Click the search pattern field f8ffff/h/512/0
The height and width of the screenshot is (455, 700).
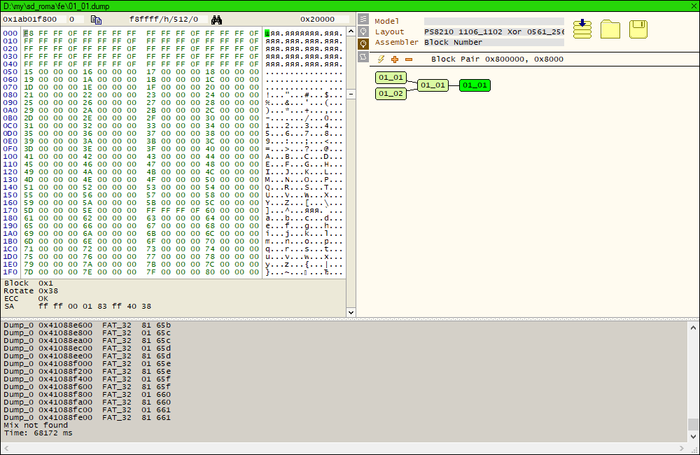tap(163, 19)
